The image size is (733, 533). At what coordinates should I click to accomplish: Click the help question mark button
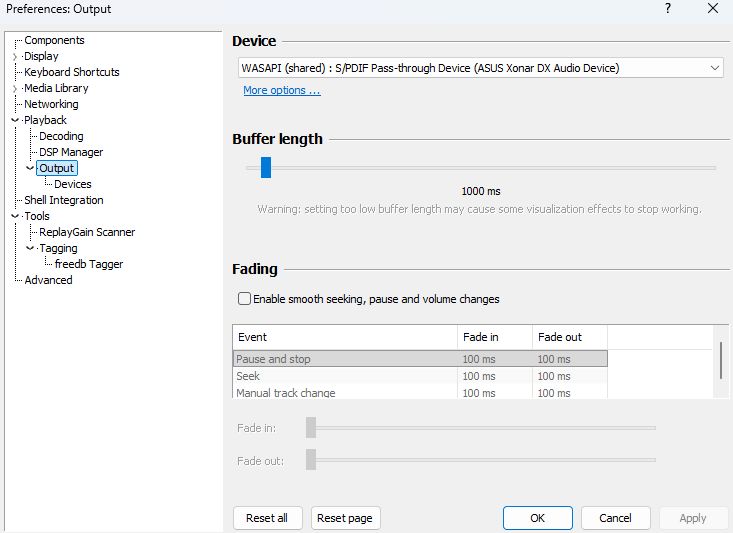(668, 8)
